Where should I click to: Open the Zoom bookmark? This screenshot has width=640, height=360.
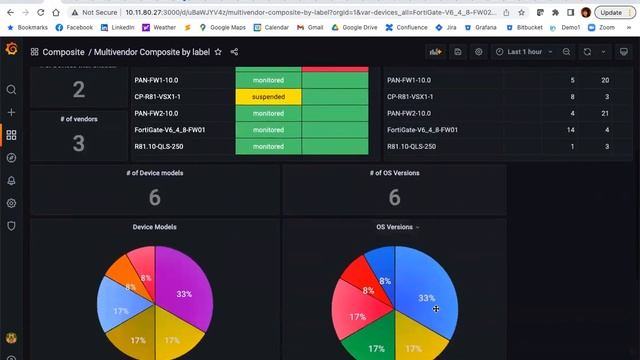click(601, 27)
